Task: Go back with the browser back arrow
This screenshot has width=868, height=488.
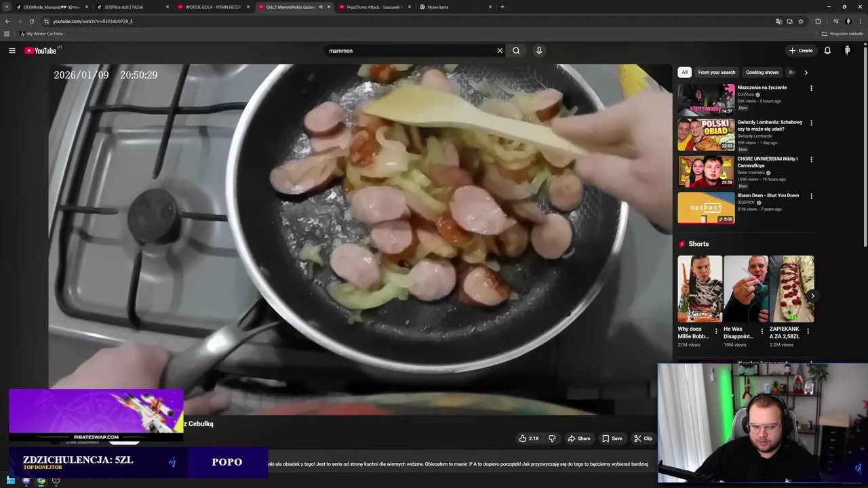Action: click(7, 21)
